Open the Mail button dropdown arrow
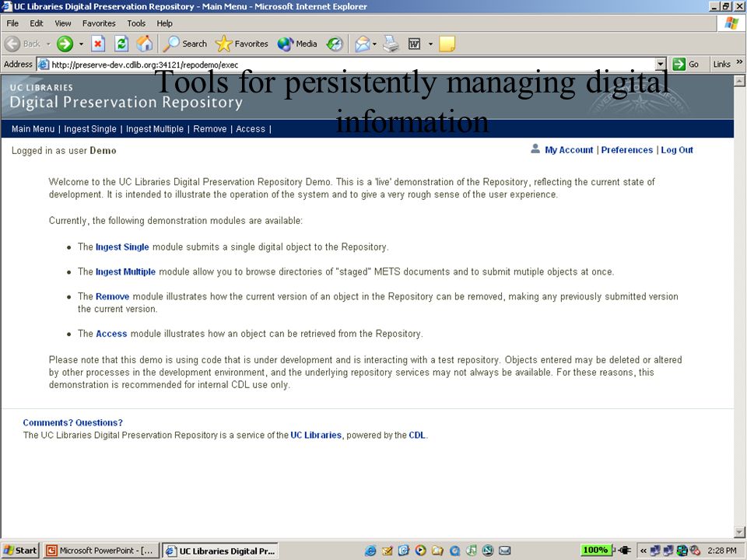The height and width of the screenshot is (560, 747). coord(374,44)
